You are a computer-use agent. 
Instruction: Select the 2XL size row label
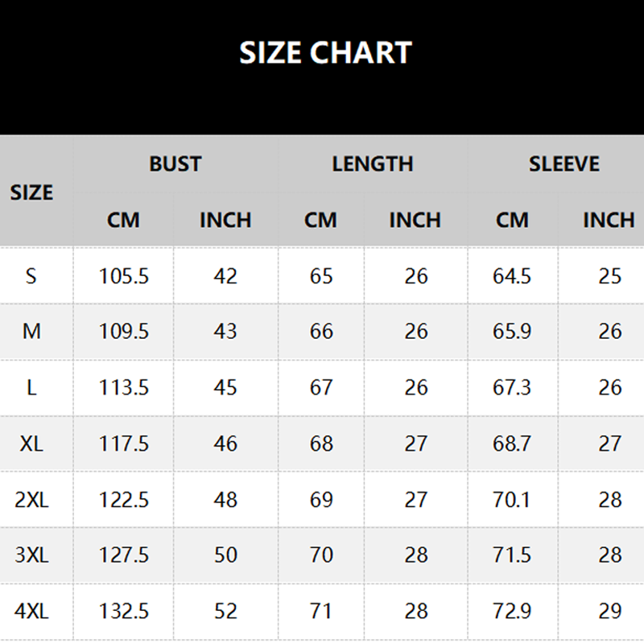(31, 499)
